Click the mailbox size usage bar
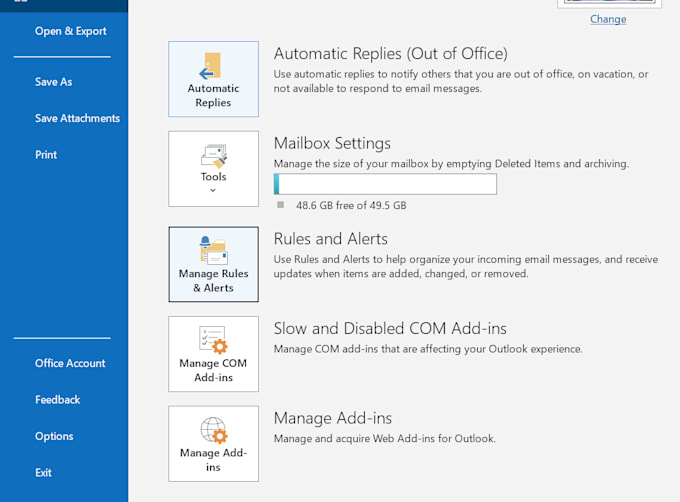The width and height of the screenshot is (680, 502). (x=385, y=184)
